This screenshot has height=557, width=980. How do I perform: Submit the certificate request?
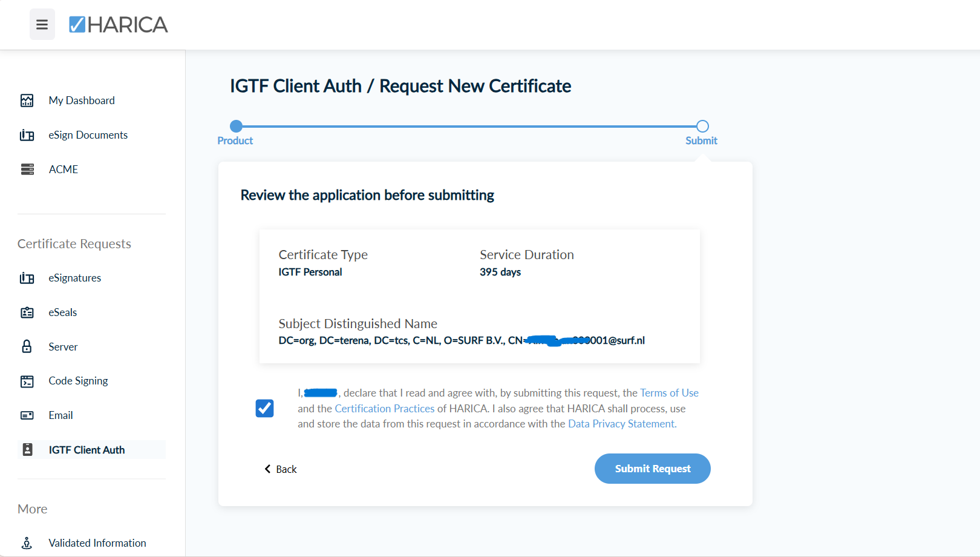[x=652, y=469]
